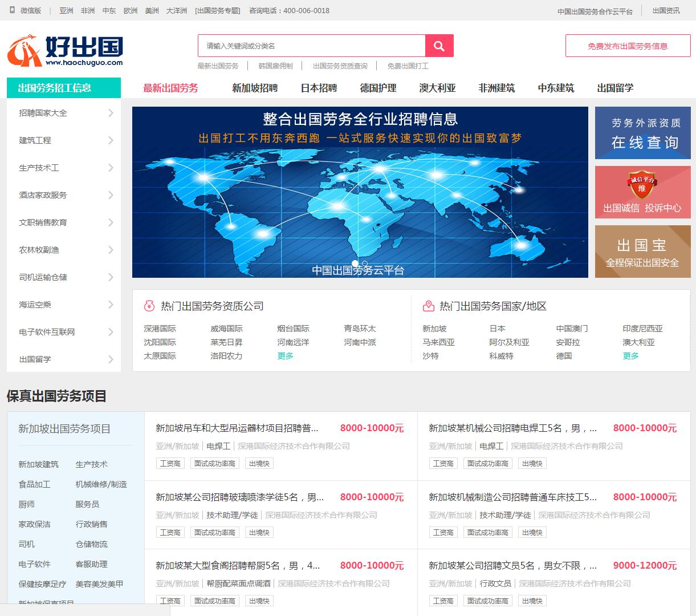Click the 好出国 site logo
This screenshot has height=616, width=696.
point(65,51)
